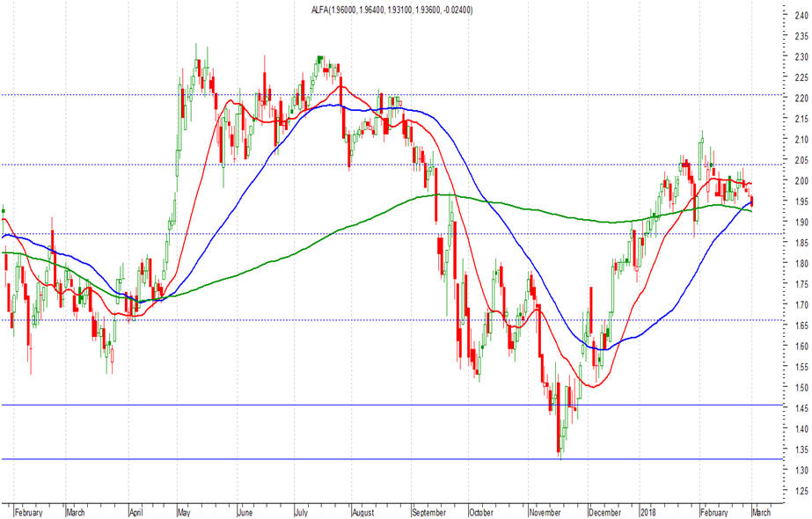Click the November month label
Screen dimensions: 812x519
coord(545,512)
